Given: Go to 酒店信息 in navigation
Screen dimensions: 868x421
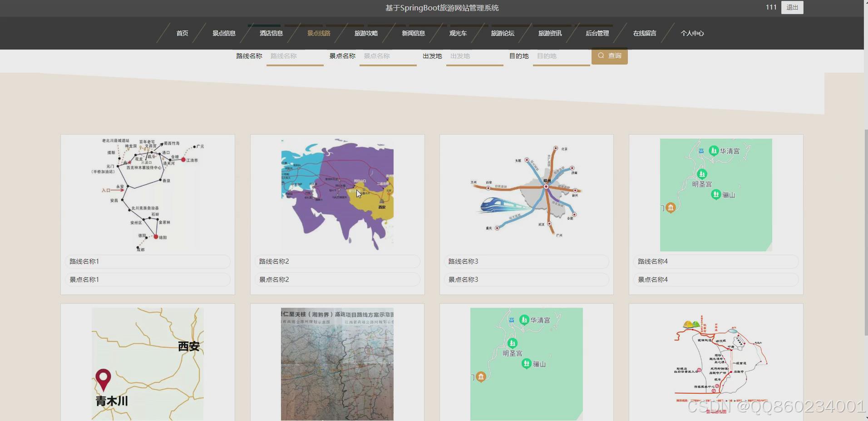Looking at the screenshot, I should click(271, 33).
